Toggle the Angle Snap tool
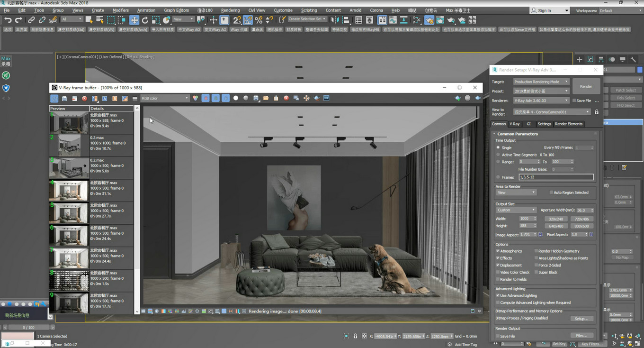 pyautogui.click(x=248, y=20)
